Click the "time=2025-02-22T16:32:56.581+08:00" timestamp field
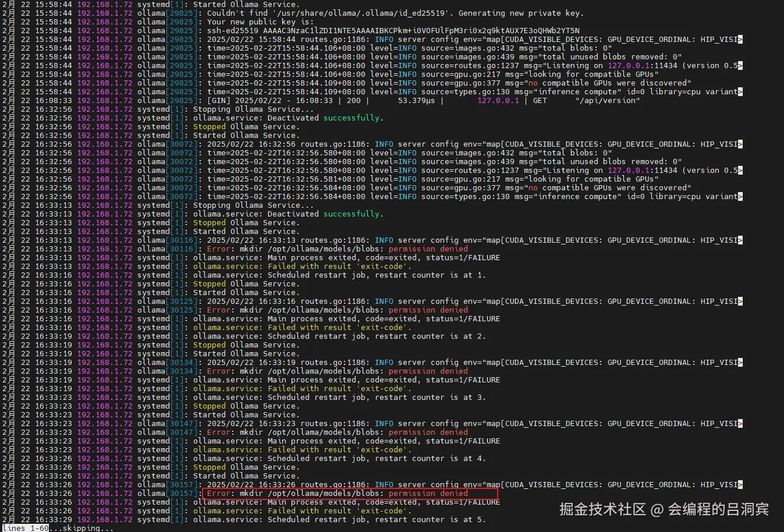Screen dimensions: 784x532 (286, 179)
